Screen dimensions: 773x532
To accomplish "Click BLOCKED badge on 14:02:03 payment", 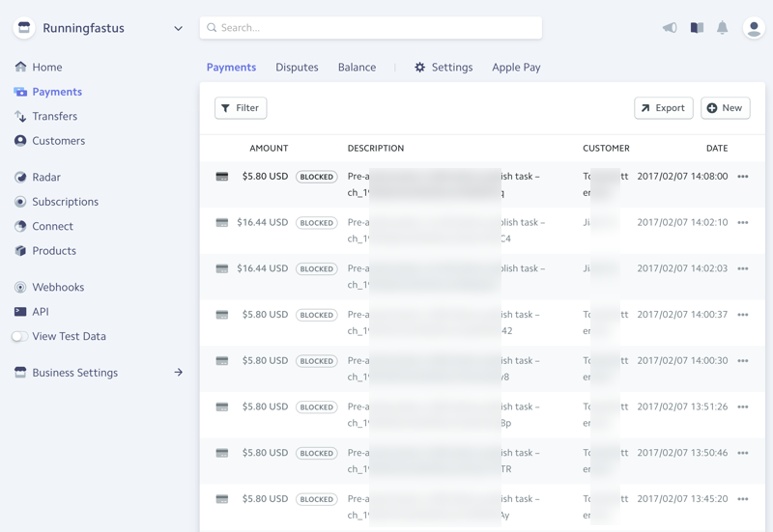I will click(x=317, y=269).
